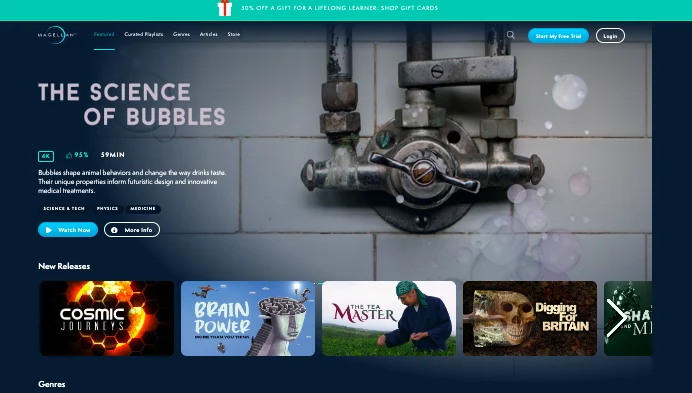Viewport: 692px width, 393px height.
Task: Select the Medicine tag
Action: pyautogui.click(x=143, y=208)
